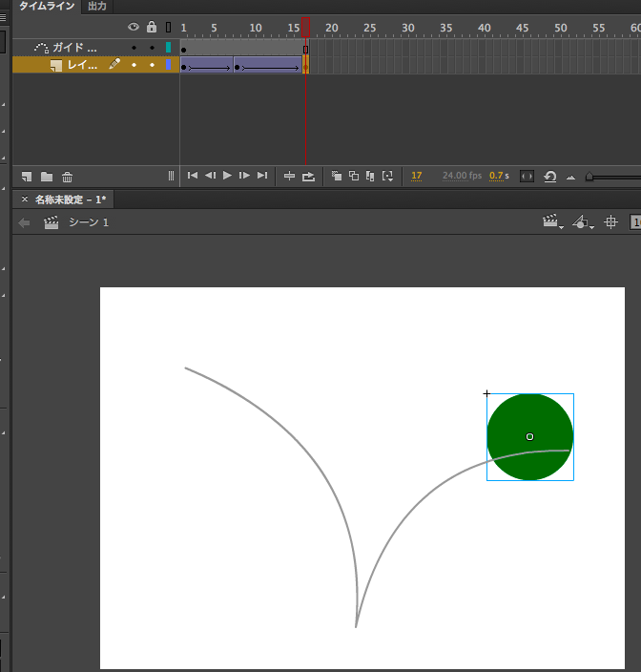Click teal outline color swatch of ガイド layer
Image resolution: width=641 pixels, height=672 pixels.
168,47
